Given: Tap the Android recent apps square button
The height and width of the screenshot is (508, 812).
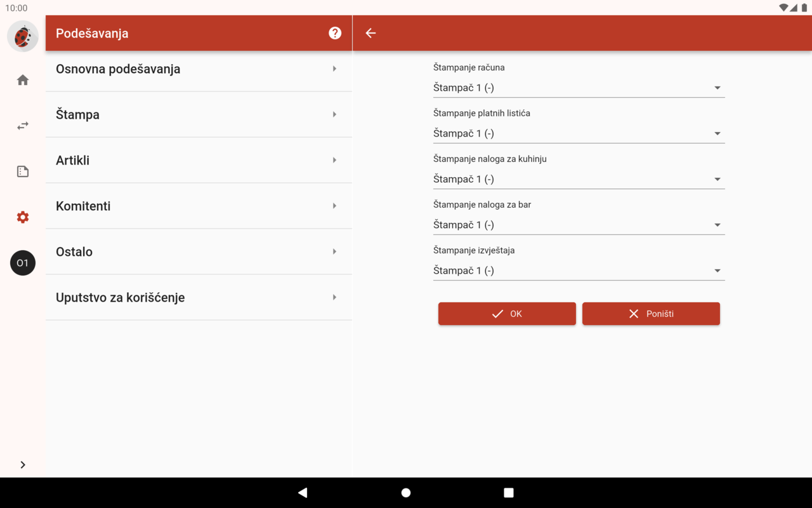Looking at the screenshot, I should [x=509, y=493].
